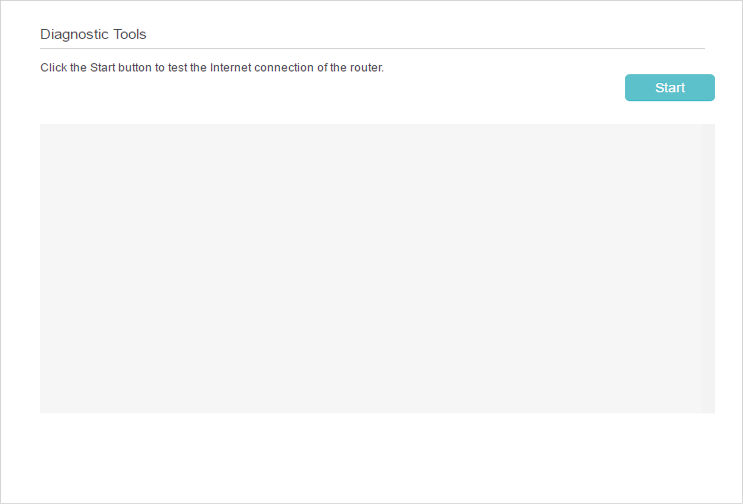Click the blank results panel
The height and width of the screenshot is (504, 743).
coord(370,268)
